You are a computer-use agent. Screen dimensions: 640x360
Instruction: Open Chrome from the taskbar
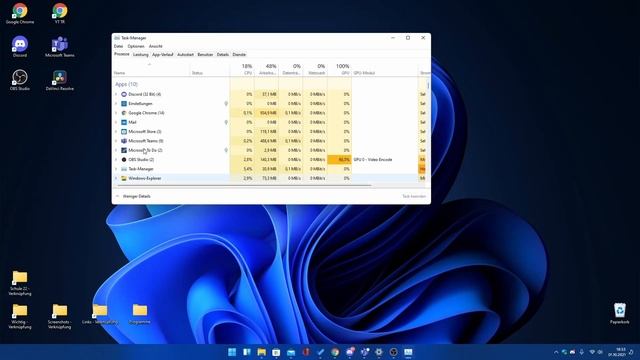[335, 352]
